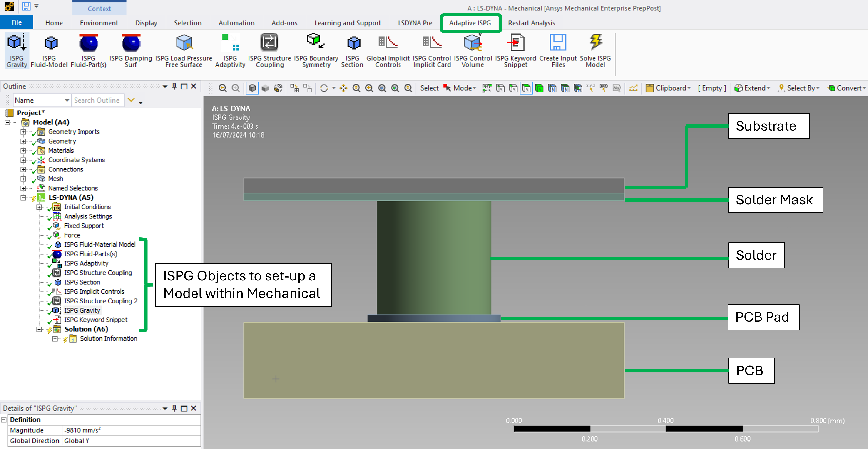The height and width of the screenshot is (449, 868).
Task: Click the ISPG Fluid-Model ribbon icon
Action: click(x=49, y=50)
